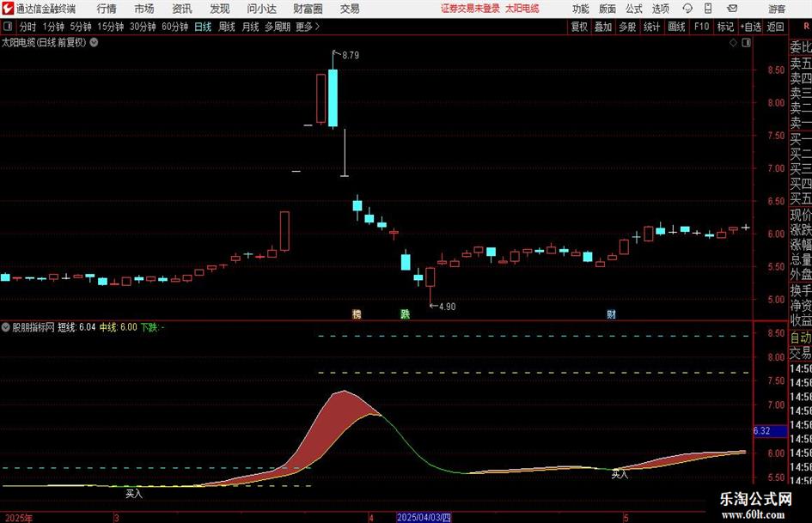Switch to 1分钟 period
This screenshot has width=812, height=523.
point(53,27)
